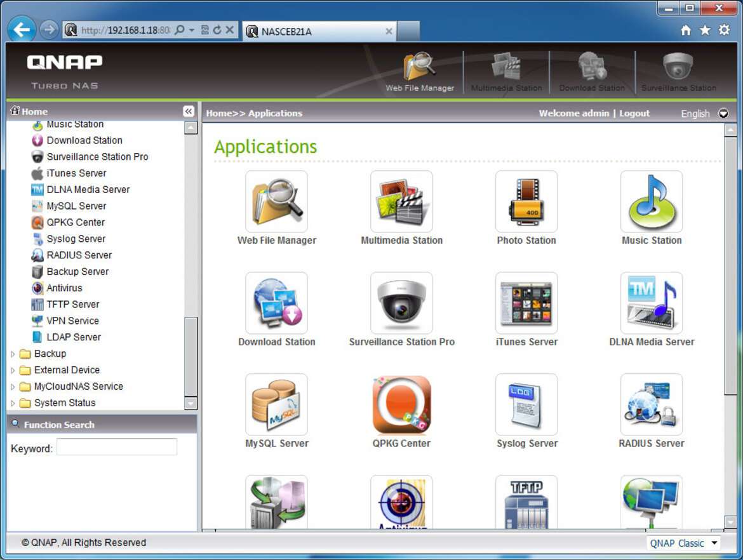
Task: Select QPKG Center in the sidebar tree
Action: (76, 222)
